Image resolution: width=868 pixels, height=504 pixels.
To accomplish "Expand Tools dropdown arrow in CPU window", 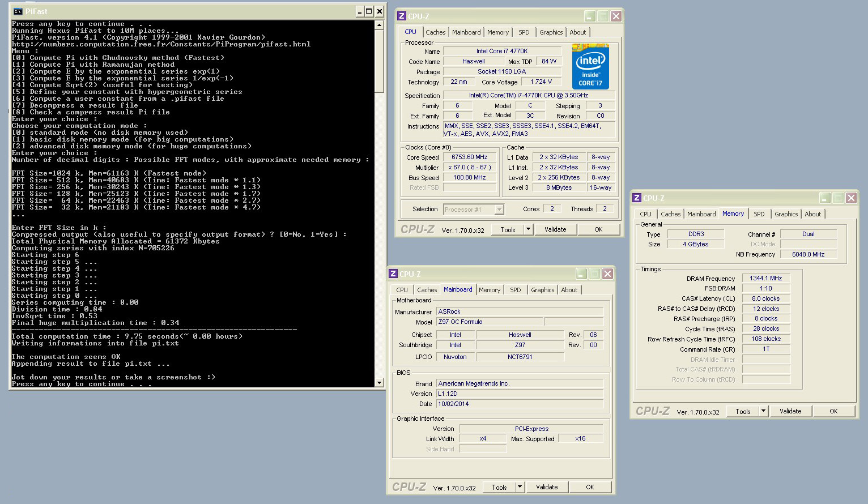I will coord(529,229).
